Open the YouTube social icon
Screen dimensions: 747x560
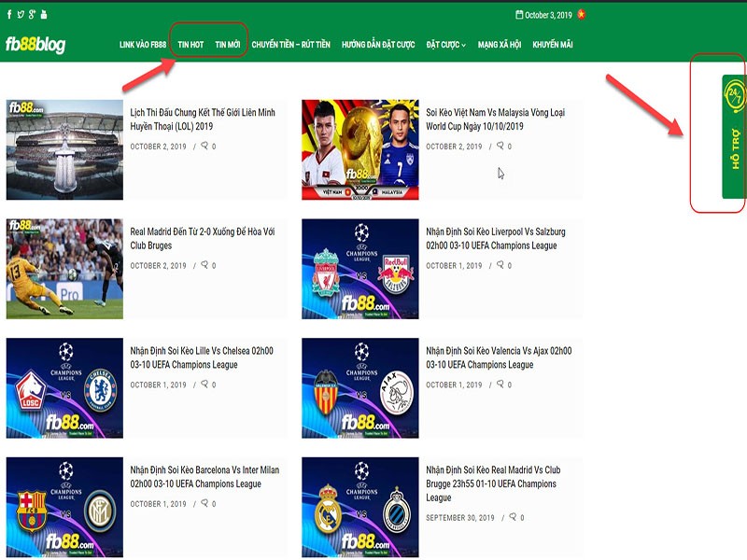click(44, 14)
